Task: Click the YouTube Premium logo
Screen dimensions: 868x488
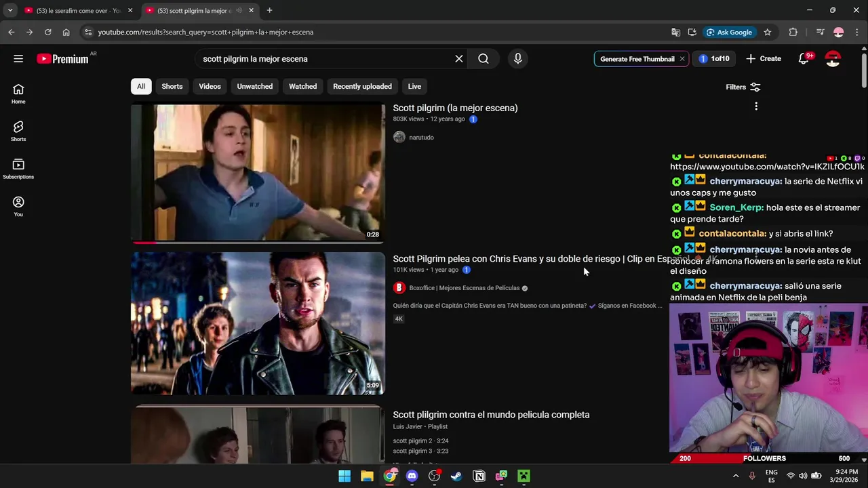Action: pos(62,59)
